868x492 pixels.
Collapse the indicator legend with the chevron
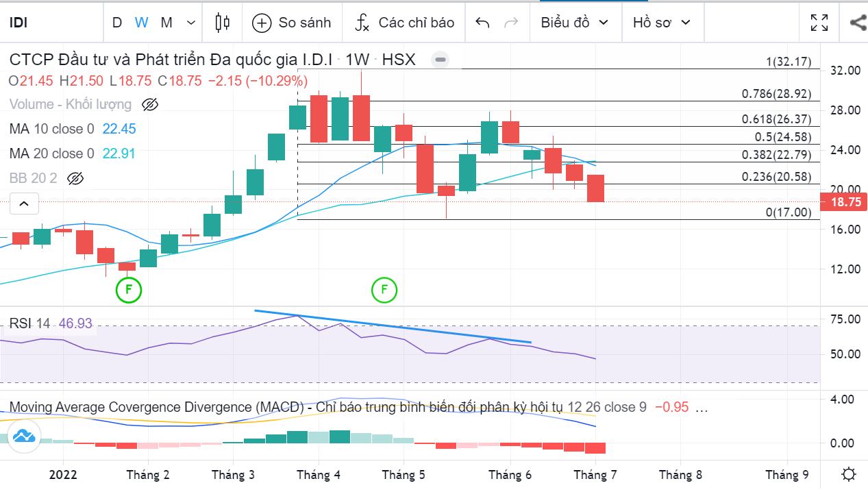[23, 204]
